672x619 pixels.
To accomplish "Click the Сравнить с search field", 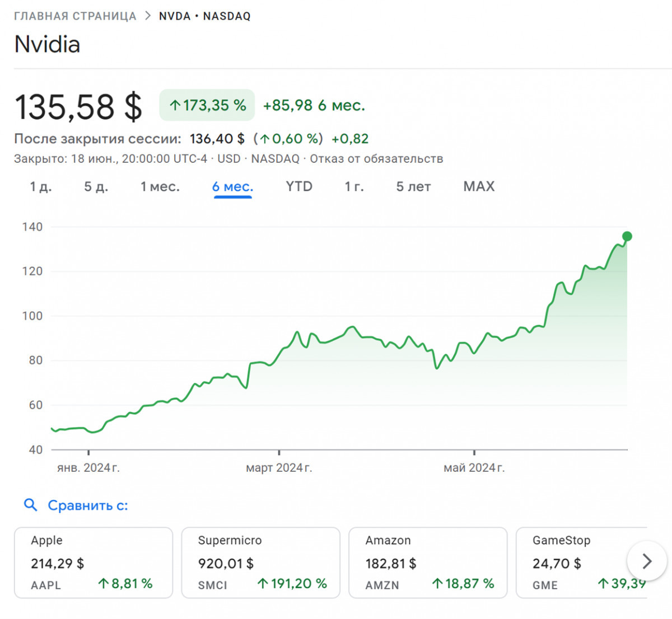I will click(x=88, y=505).
